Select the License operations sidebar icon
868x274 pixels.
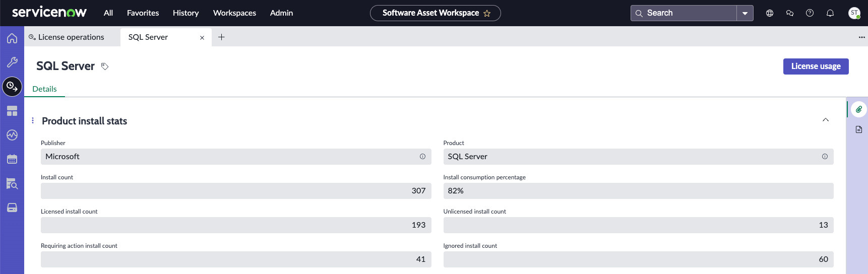tap(12, 87)
